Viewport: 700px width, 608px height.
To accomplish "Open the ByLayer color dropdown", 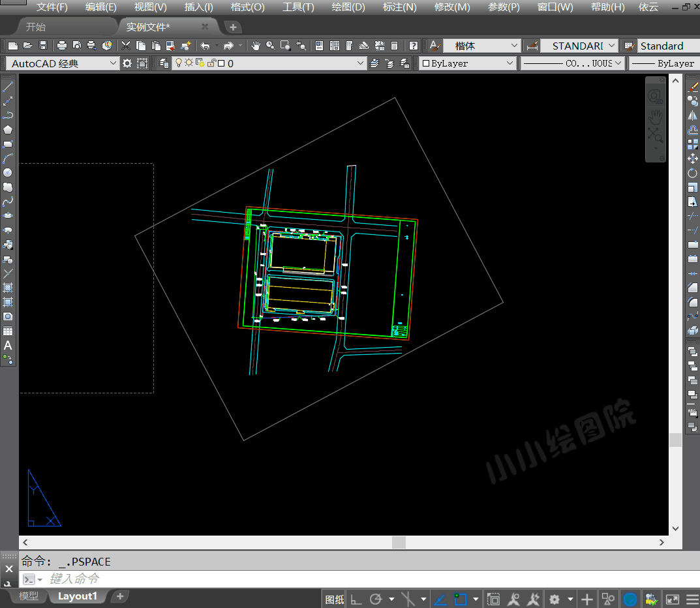I will (510, 63).
